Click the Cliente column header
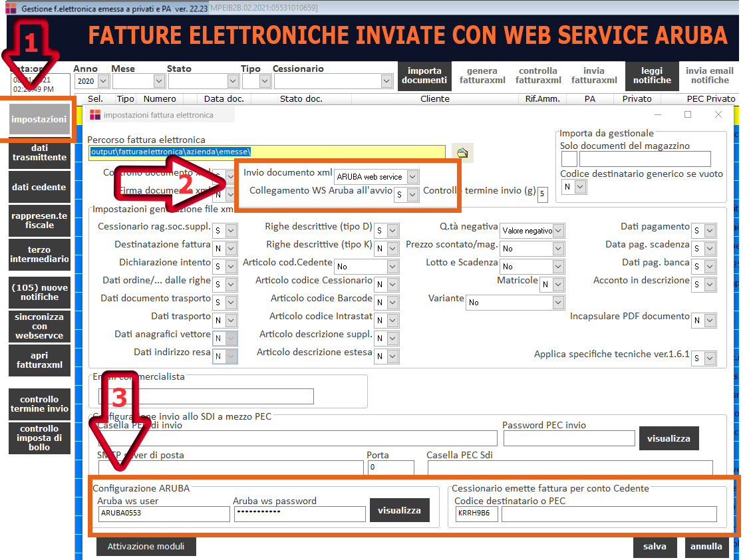The height and width of the screenshot is (560, 743). pyautogui.click(x=435, y=98)
